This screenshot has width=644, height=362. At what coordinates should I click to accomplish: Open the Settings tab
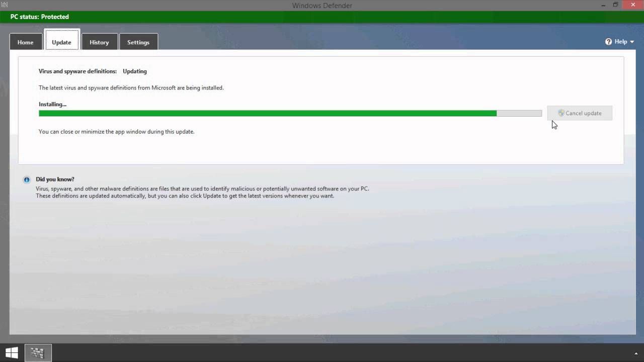138,42
